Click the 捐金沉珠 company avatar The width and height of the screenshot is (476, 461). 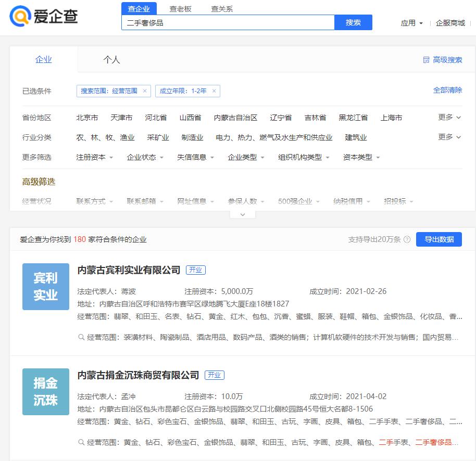[45, 392]
